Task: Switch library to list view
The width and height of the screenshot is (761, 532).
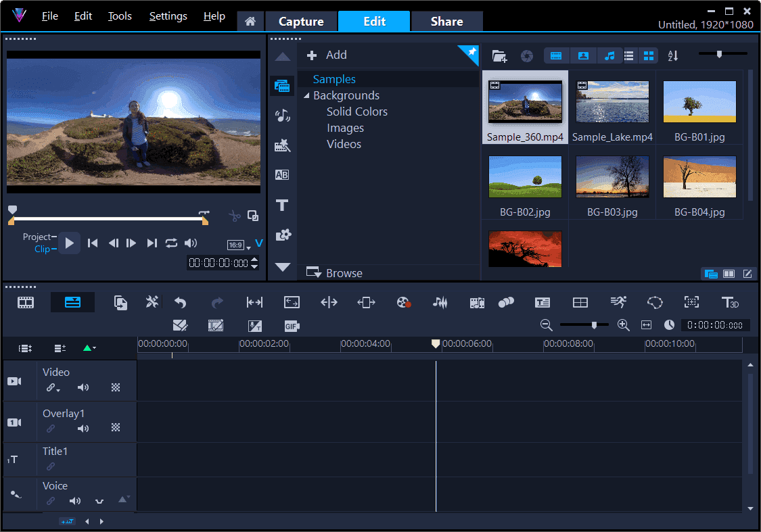Action: point(629,56)
